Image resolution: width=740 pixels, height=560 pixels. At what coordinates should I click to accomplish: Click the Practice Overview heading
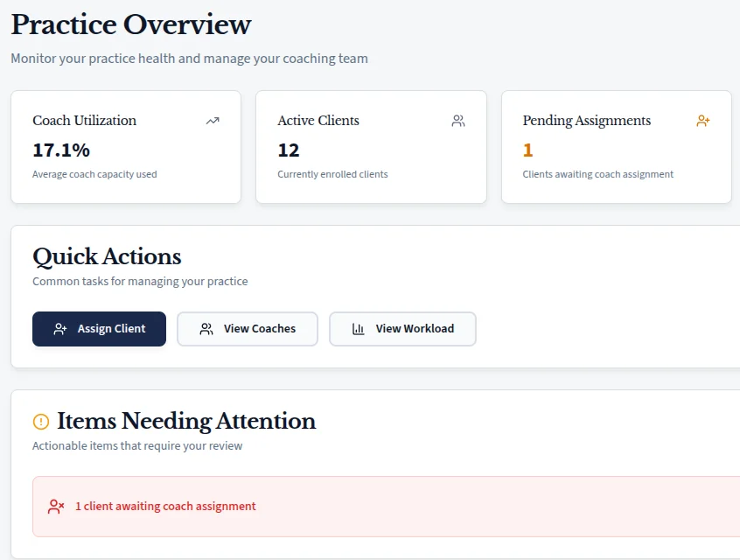pyautogui.click(x=131, y=24)
